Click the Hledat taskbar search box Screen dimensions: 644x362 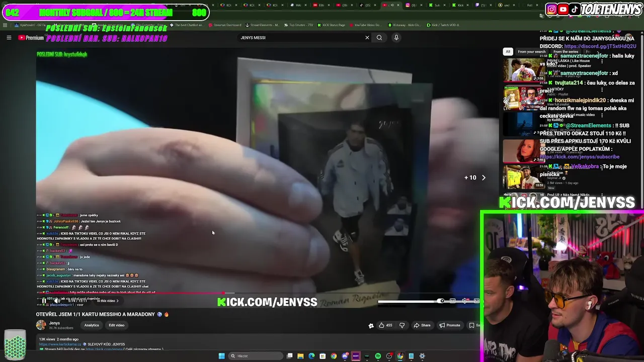(x=256, y=356)
